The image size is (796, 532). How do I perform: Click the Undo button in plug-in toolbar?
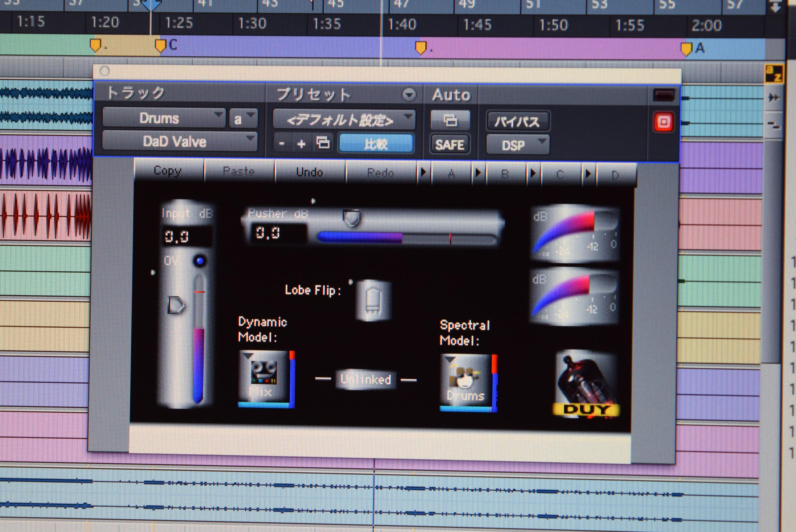tap(310, 172)
